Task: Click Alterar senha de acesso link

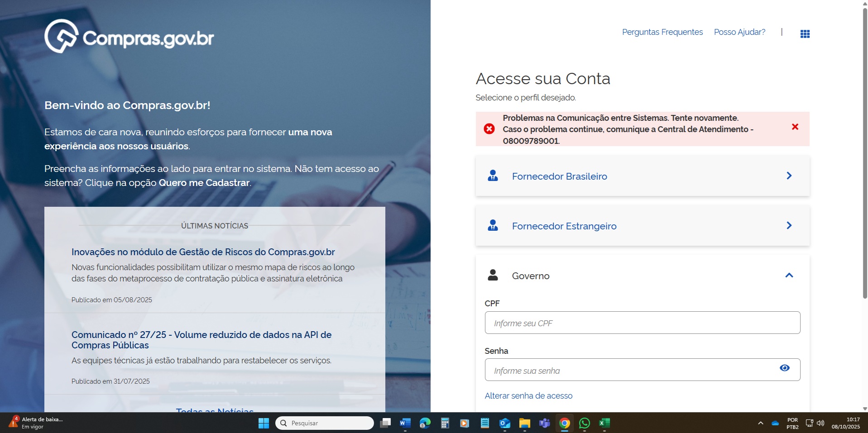Action: click(528, 396)
